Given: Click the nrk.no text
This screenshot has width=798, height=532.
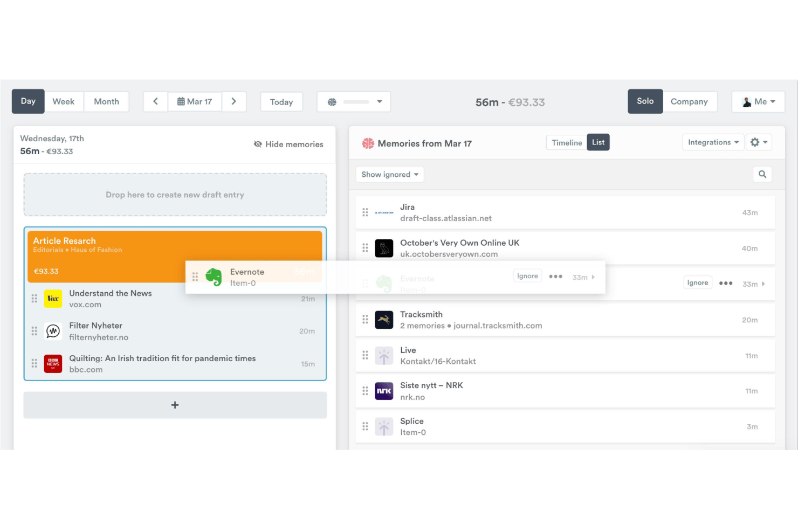Looking at the screenshot, I should tap(412, 397).
